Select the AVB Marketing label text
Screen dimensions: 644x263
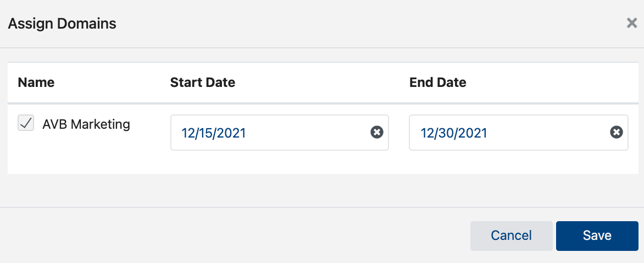(86, 124)
